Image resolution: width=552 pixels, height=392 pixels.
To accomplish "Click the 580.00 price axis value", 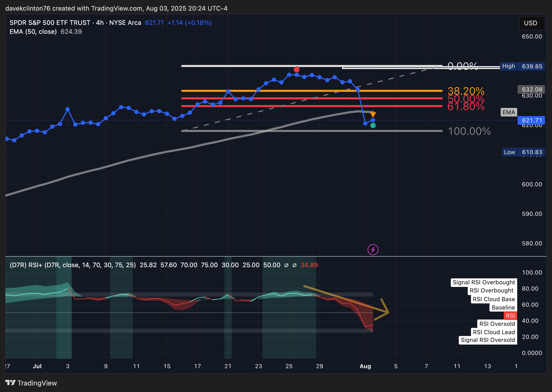I will pyautogui.click(x=532, y=243).
